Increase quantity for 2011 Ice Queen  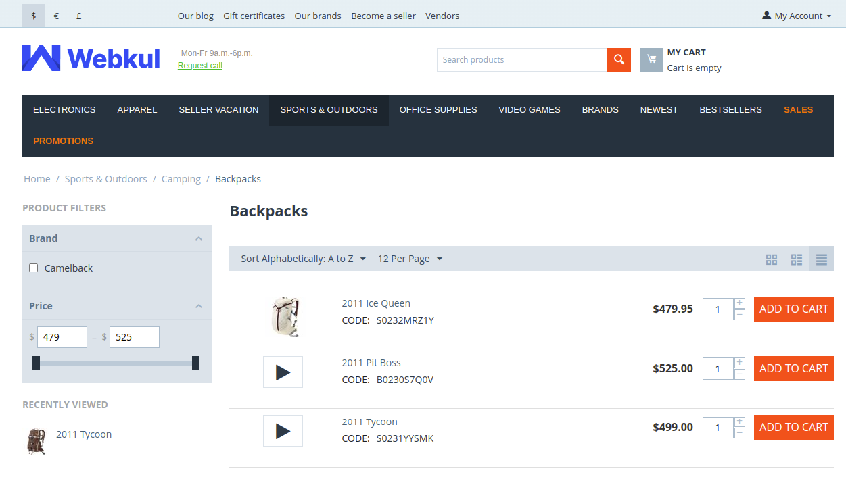point(739,303)
